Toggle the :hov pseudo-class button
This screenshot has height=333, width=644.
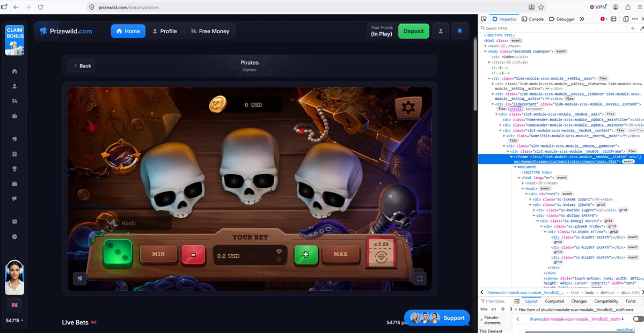pyautogui.click(x=484, y=309)
